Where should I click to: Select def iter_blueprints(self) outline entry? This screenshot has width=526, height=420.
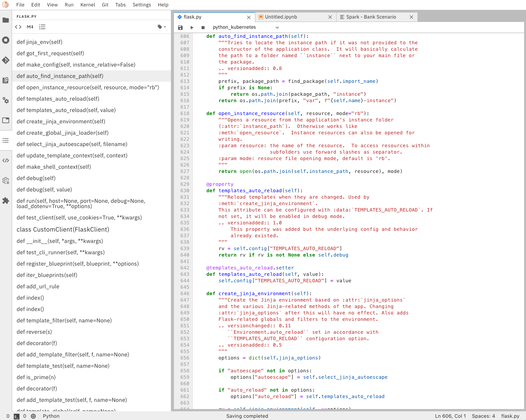(x=91, y=275)
